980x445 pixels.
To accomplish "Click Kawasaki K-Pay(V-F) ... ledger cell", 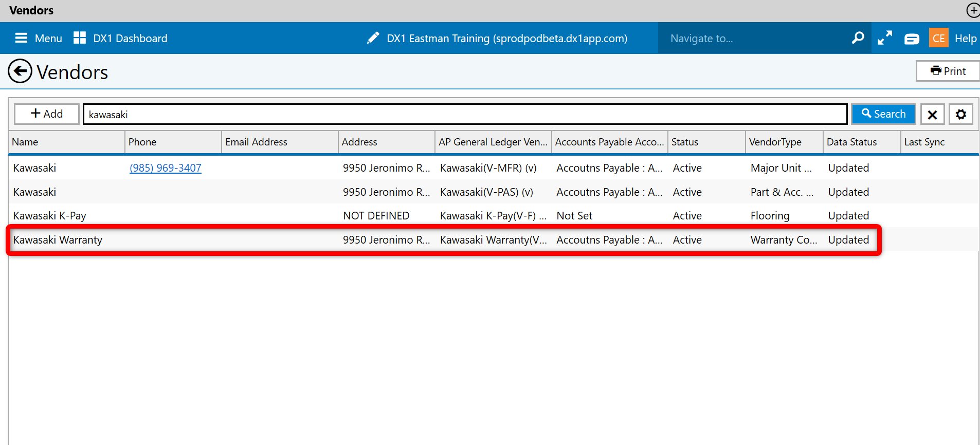I will pos(493,216).
